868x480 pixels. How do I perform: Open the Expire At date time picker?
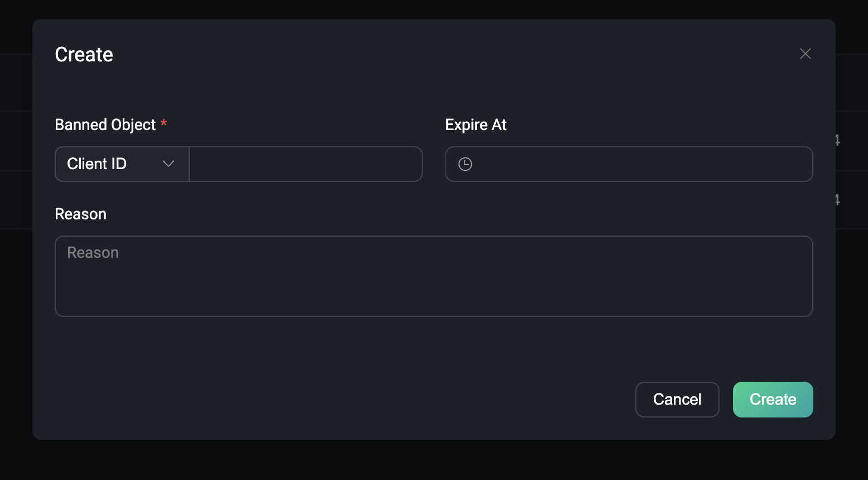pos(629,164)
